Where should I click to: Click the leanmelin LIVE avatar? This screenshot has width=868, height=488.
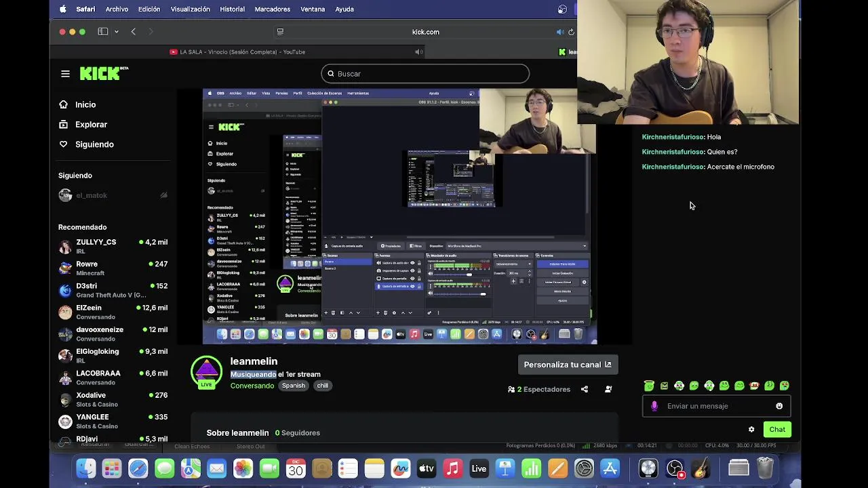click(x=206, y=372)
